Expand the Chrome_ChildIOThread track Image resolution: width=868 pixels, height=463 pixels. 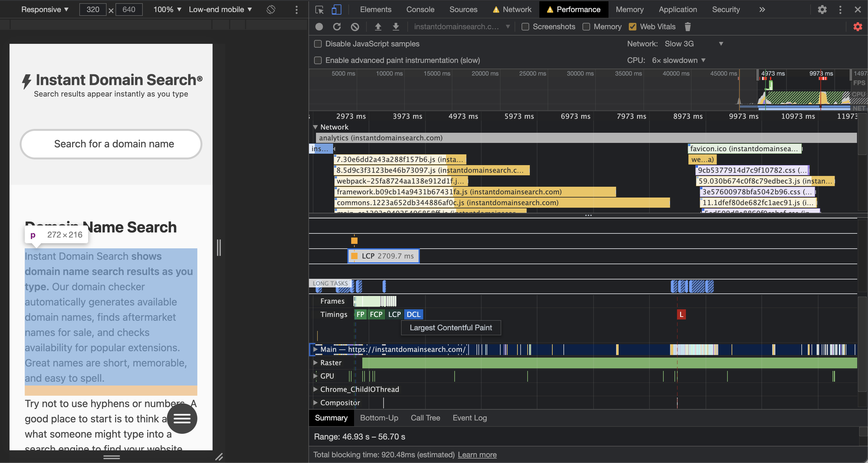(315, 389)
